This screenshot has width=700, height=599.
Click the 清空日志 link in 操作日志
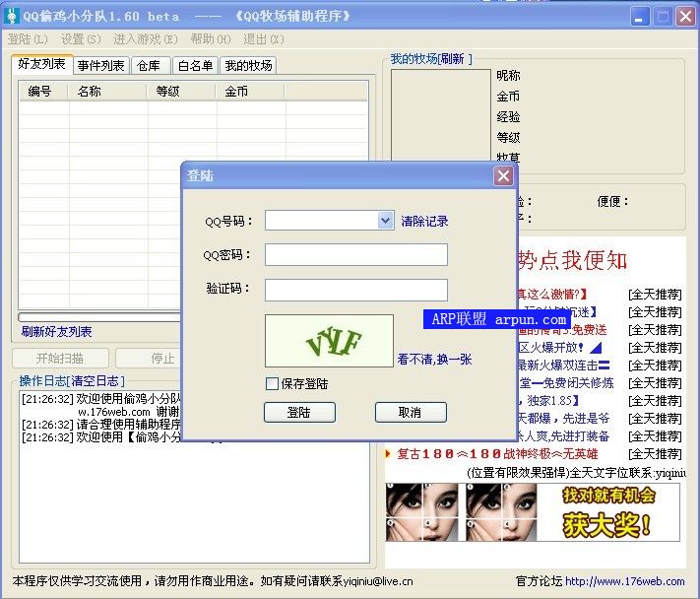(95, 381)
